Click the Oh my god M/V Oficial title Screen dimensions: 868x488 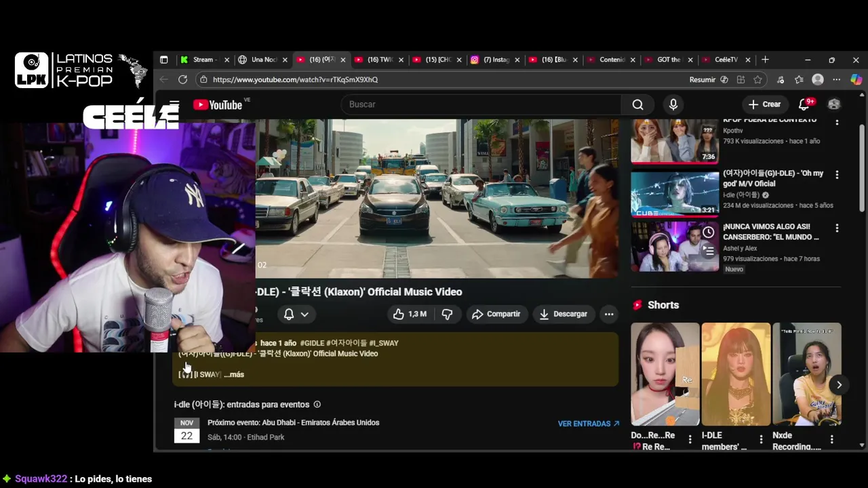click(773, 178)
